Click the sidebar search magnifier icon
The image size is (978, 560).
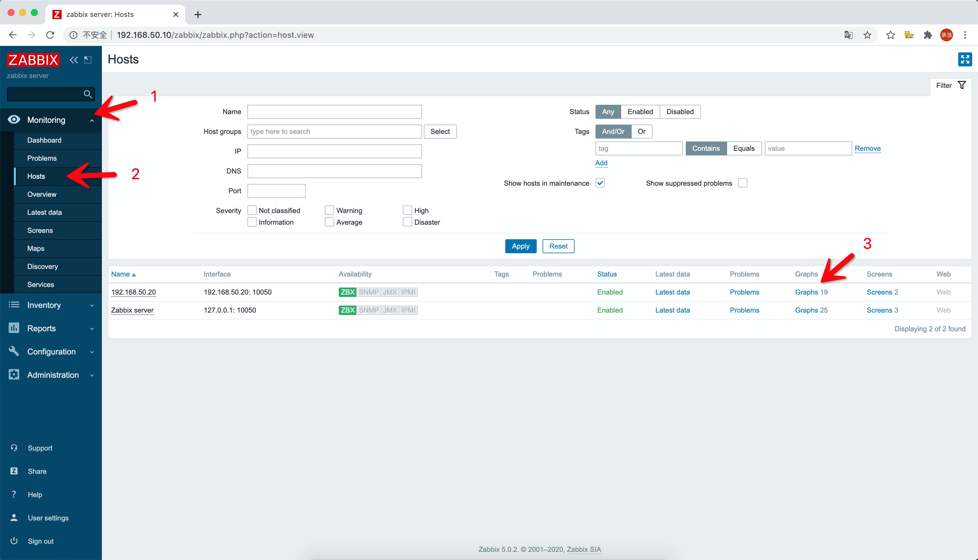(x=88, y=94)
